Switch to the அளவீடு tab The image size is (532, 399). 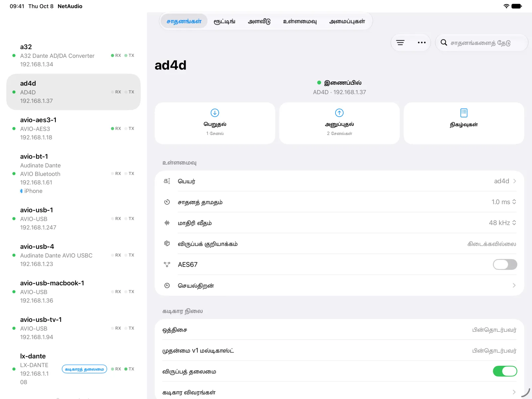[x=259, y=21]
